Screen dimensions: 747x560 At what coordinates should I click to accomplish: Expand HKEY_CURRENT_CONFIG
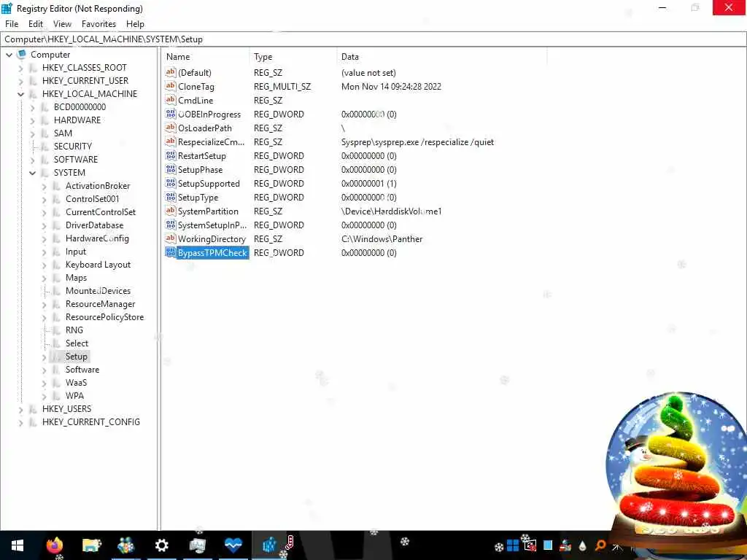20,422
